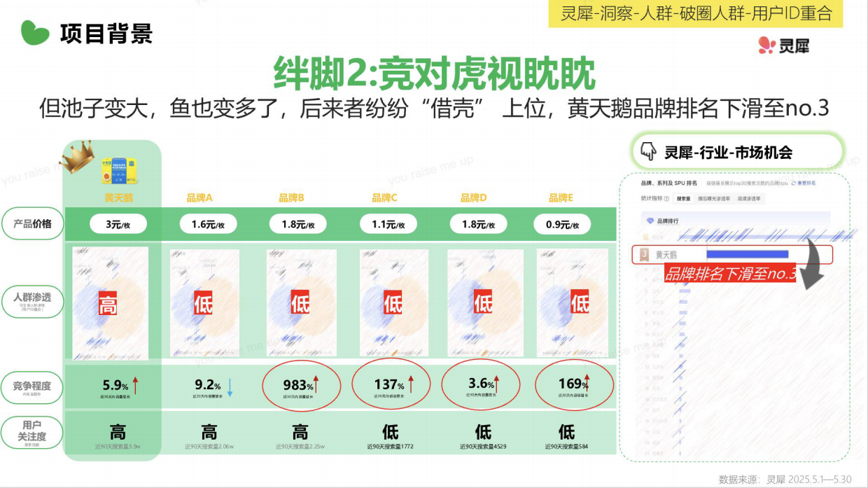Click the 黄天鹅 egg box product image
Screen dimensions: 868x488
click(118, 170)
